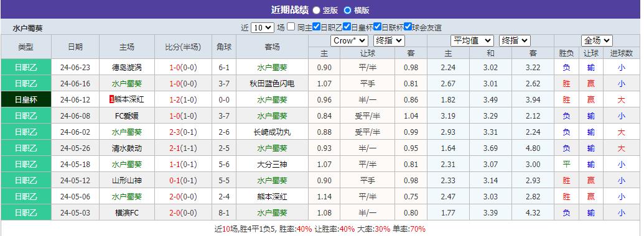
Task: Click odds value 4.32
Action: 533,213
